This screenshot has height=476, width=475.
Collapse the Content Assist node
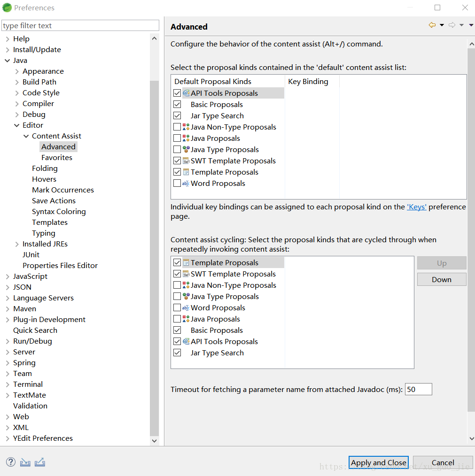pos(26,136)
